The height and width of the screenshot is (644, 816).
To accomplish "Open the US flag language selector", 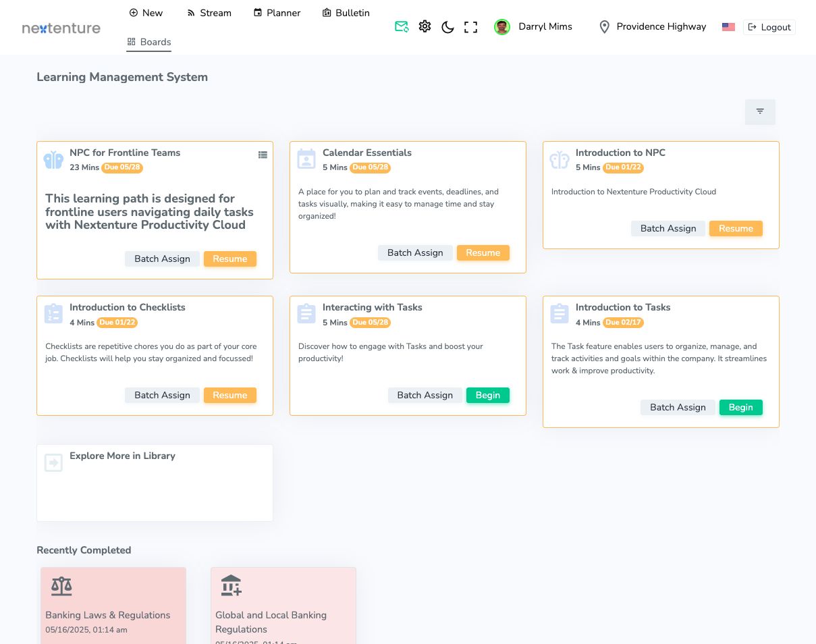I will [x=728, y=27].
